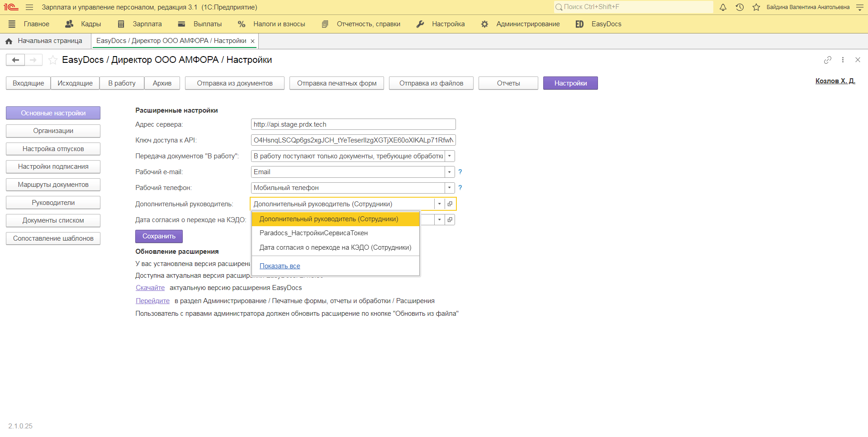Open the hamburger main menu icon
The image size is (868, 437).
pos(29,7)
